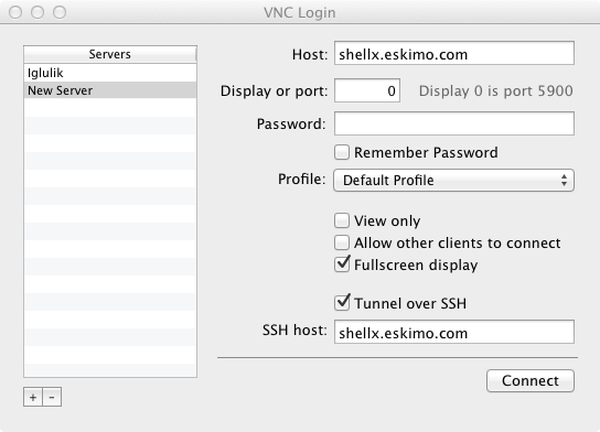Open the Default Profile dropdown
This screenshot has width=600, height=432.
453,181
